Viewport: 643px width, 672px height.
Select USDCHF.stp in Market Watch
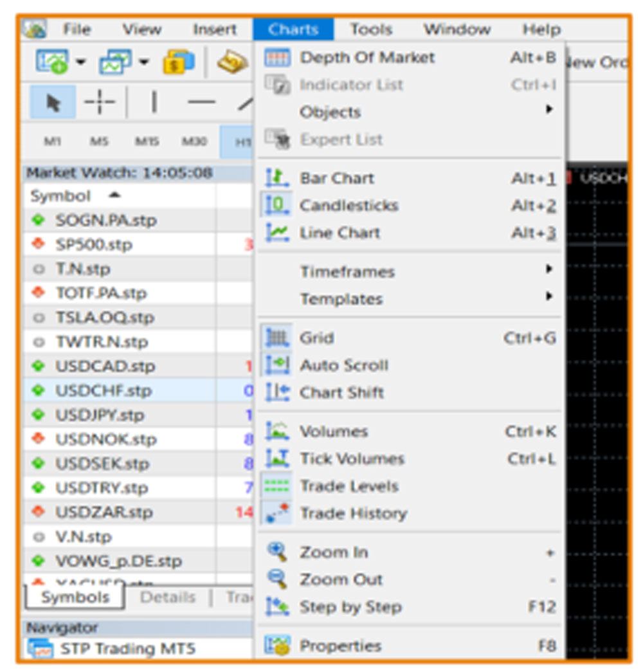coord(138,390)
